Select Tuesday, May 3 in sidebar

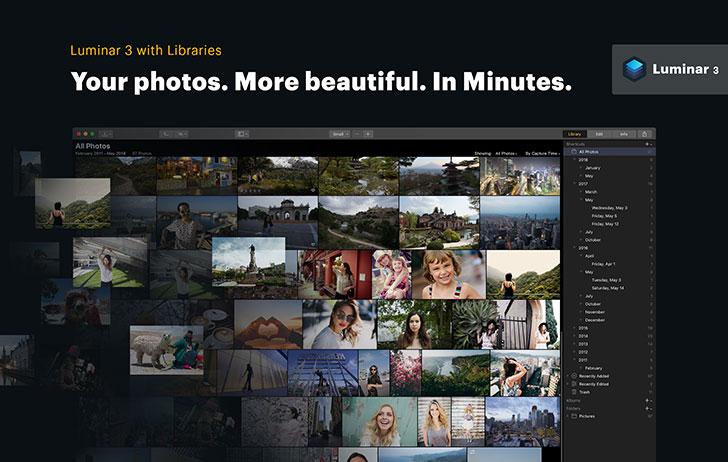coord(606,280)
